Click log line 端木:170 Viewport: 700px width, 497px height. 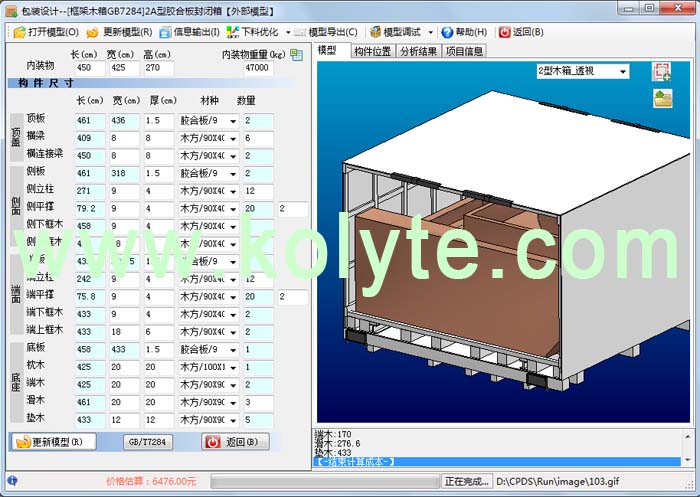pos(333,434)
